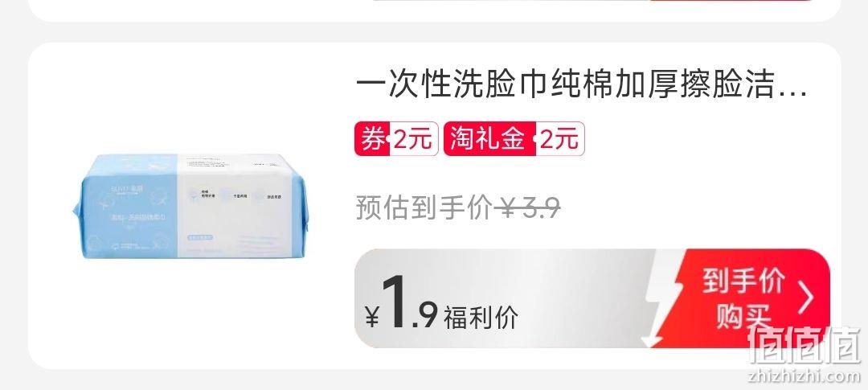Screen dimensions: 868x390
Task: Select the 2元 value beside 淘礼金
Action: tap(559, 138)
